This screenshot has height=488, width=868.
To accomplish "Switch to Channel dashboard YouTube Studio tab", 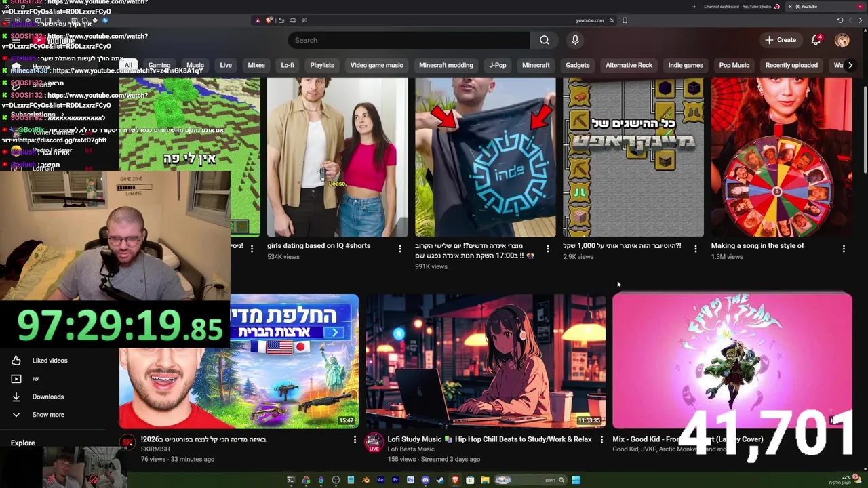I will (x=741, y=7).
